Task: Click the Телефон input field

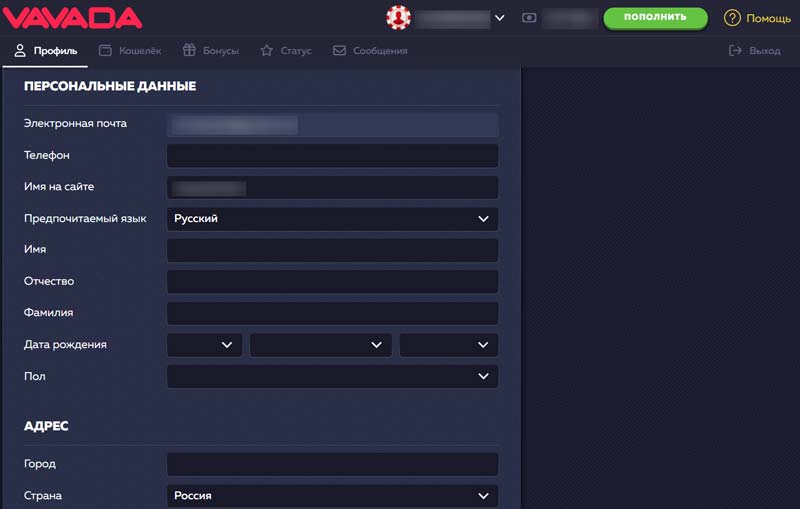Action: coord(332,156)
